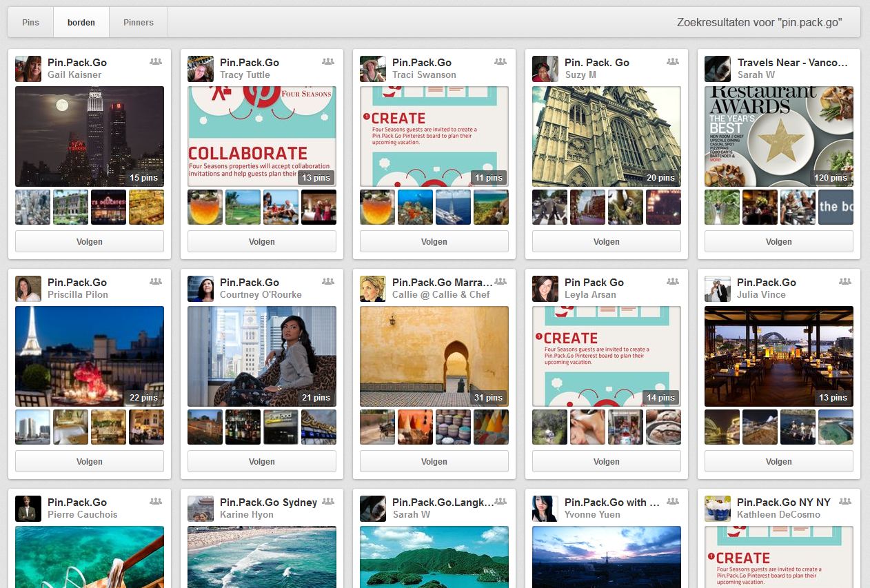Screen dimensions: 870x588
Task: Follow the Travels Near board with Volgen
Action: (779, 242)
